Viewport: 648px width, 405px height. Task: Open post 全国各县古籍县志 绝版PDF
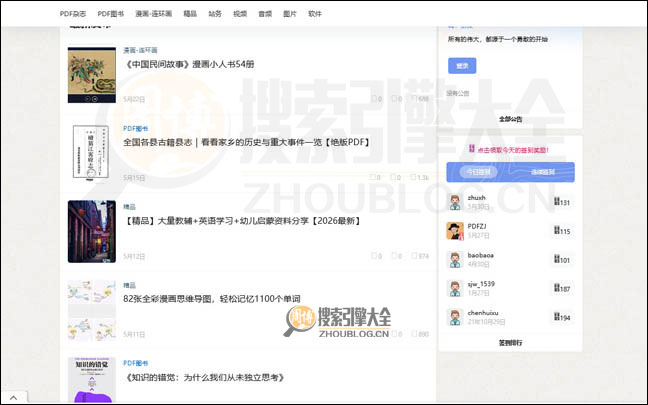pyautogui.click(x=247, y=142)
